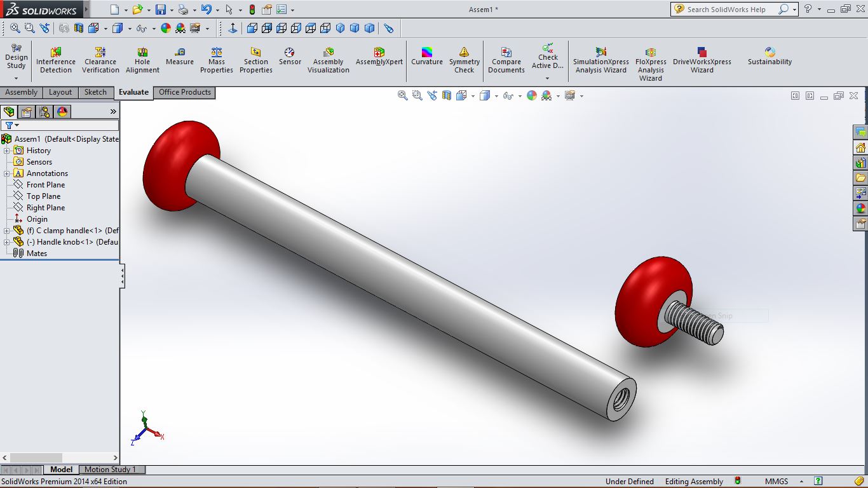868x488 pixels.
Task: Switch to the PropertyManager panel tab
Action: (x=27, y=112)
